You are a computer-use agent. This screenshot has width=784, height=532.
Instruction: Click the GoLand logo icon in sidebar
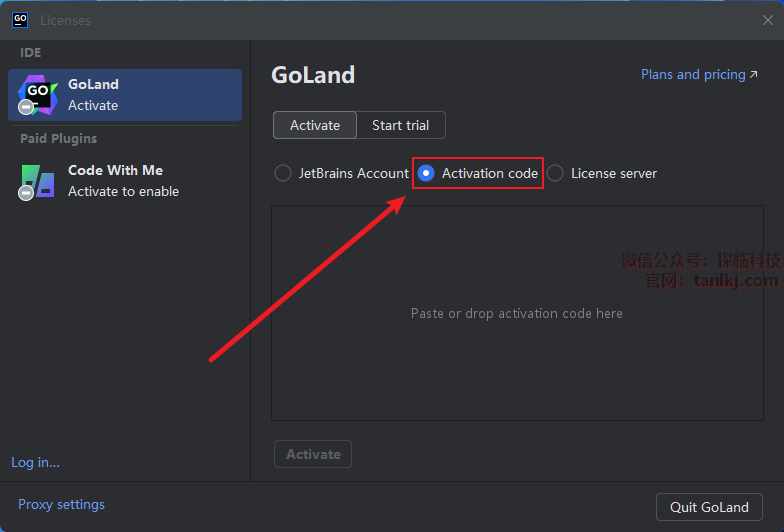(38, 94)
